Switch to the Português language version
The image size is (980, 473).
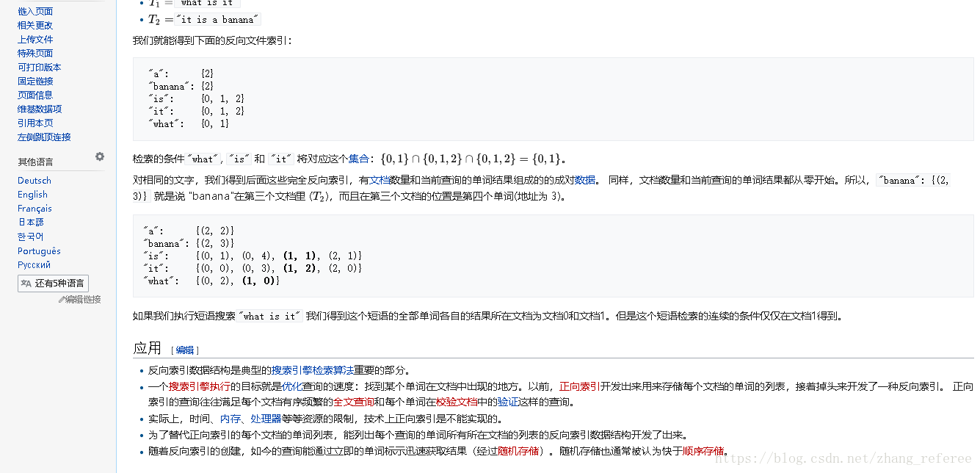coord(39,251)
